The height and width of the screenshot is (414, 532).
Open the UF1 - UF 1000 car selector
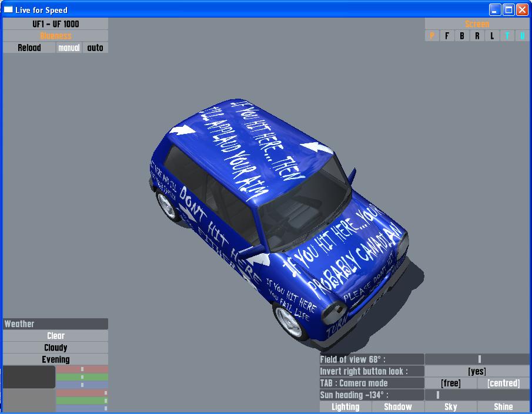coord(55,23)
